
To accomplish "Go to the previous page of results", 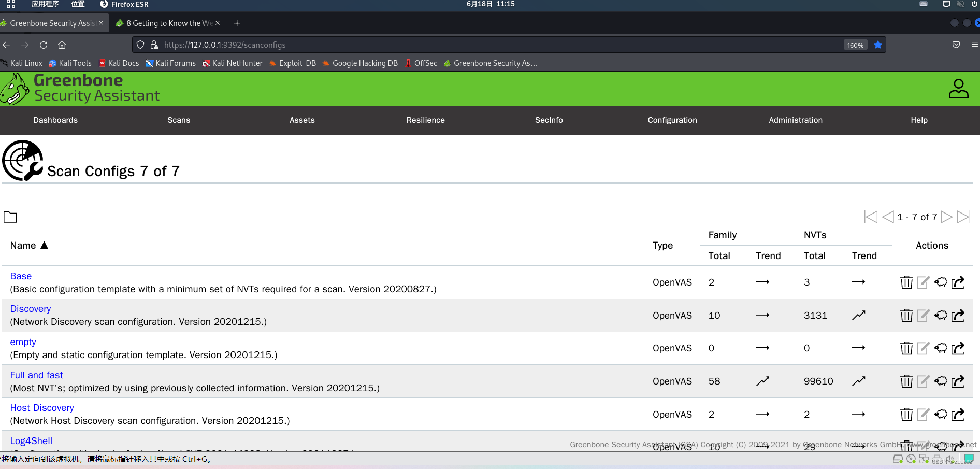I will [x=888, y=217].
